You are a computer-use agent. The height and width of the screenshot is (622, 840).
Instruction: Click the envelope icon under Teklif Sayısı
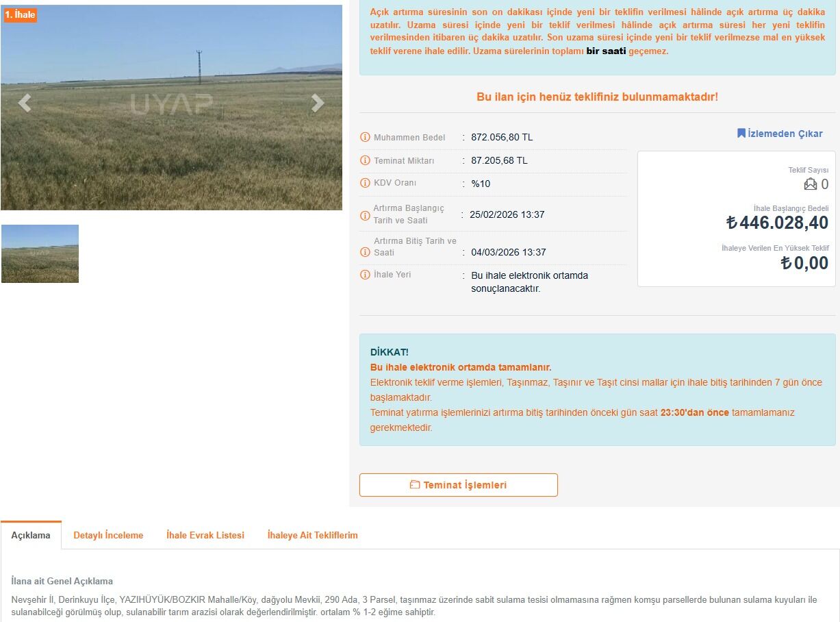coord(811,184)
